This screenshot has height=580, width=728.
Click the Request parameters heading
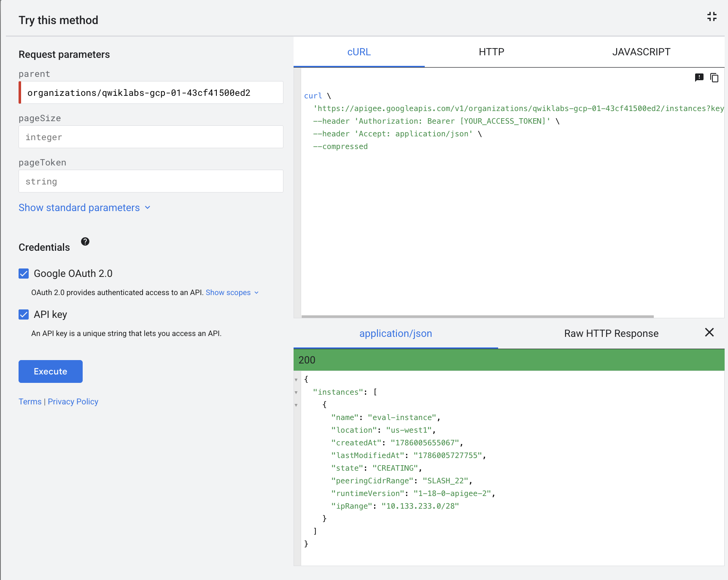(x=64, y=54)
